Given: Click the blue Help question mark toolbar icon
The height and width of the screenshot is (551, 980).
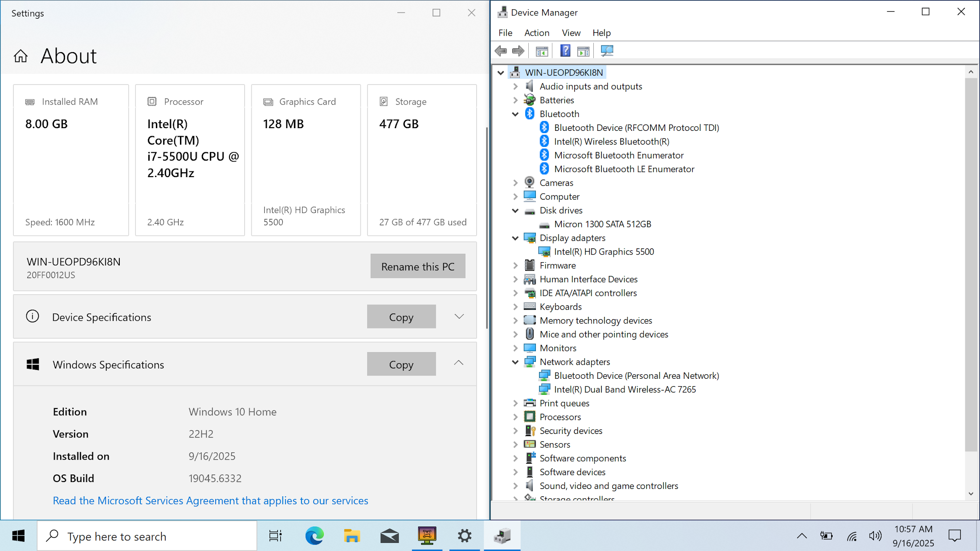Looking at the screenshot, I should (565, 51).
